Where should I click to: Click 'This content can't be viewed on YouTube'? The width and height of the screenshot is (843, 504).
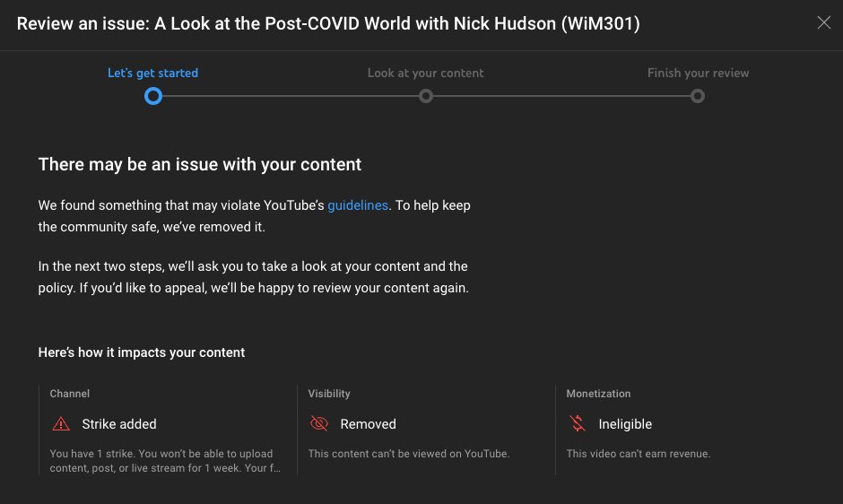tap(409, 454)
